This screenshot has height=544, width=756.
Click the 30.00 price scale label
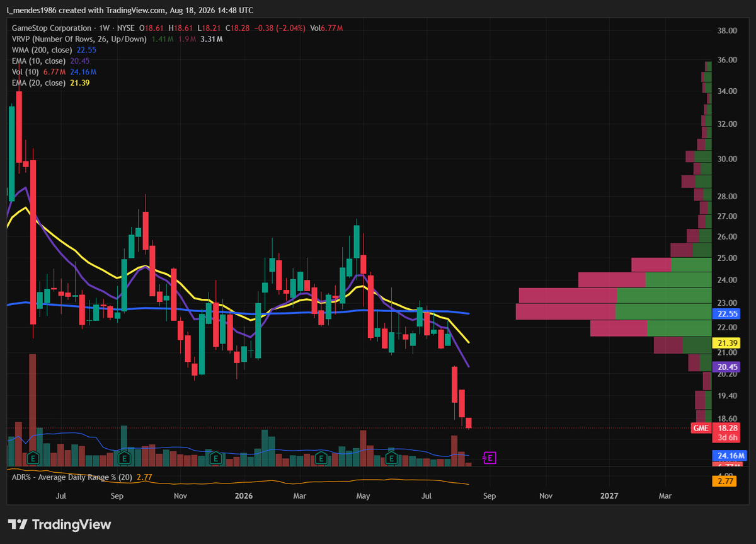[728, 159]
